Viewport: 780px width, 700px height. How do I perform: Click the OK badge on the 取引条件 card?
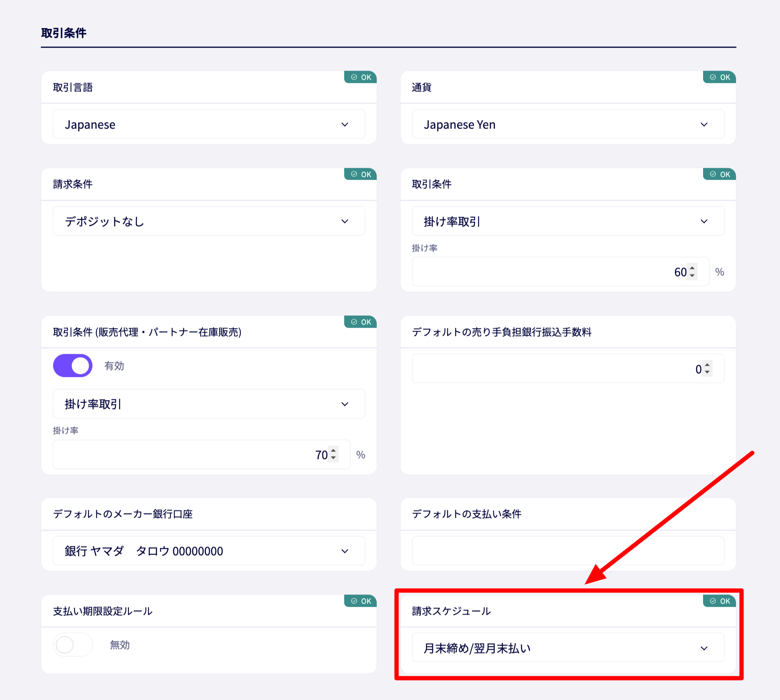[x=719, y=174]
